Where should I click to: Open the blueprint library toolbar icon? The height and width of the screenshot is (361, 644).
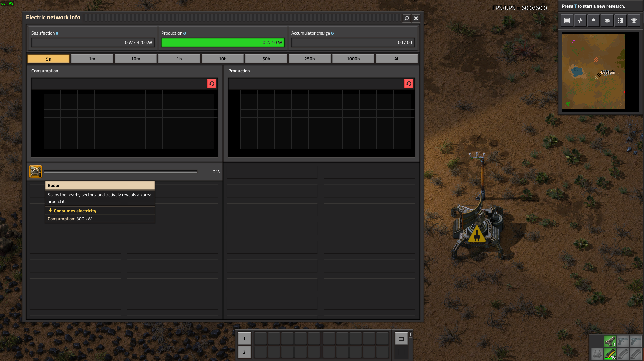click(x=567, y=21)
